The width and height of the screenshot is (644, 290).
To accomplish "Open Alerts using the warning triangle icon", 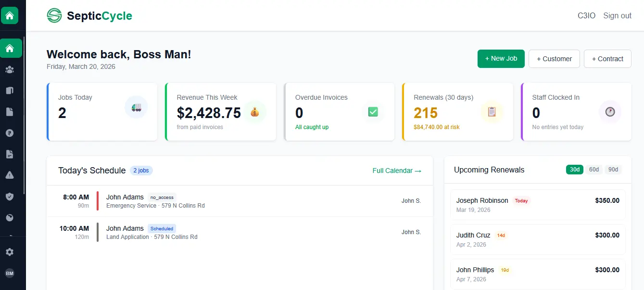I will click(11, 175).
